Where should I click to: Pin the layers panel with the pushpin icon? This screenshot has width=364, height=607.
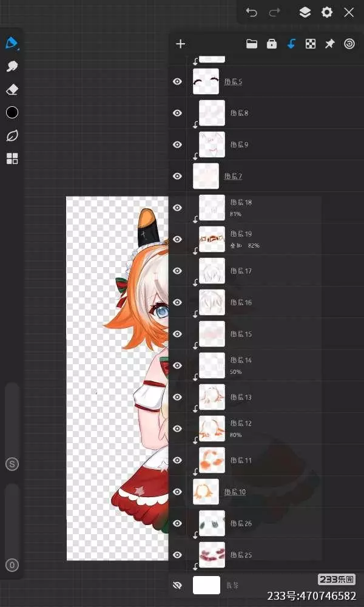(329, 44)
